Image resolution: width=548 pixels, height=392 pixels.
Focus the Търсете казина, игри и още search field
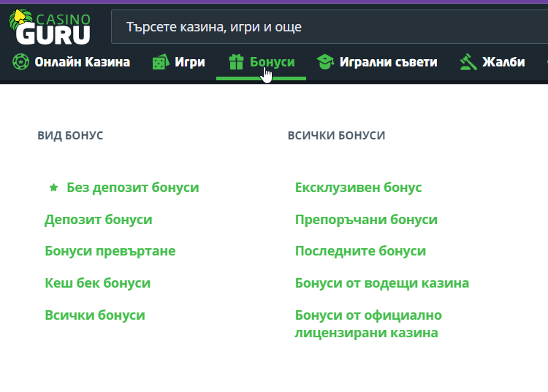click(x=330, y=27)
